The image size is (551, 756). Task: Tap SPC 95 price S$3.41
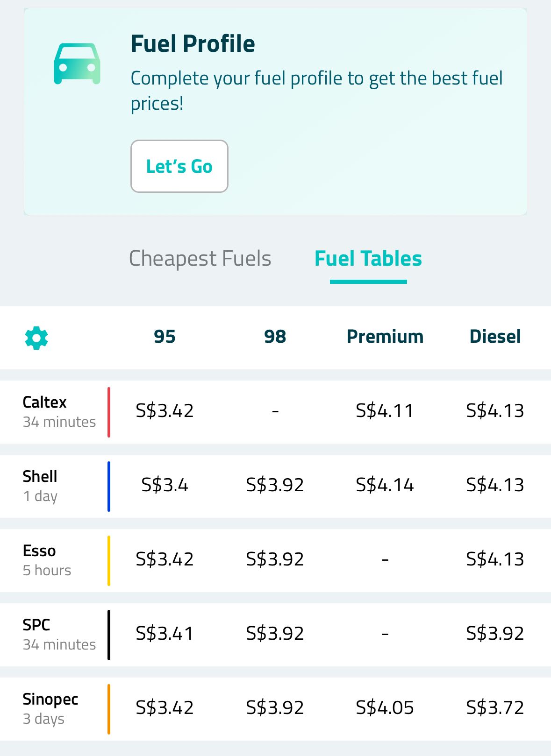(x=165, y=634)
